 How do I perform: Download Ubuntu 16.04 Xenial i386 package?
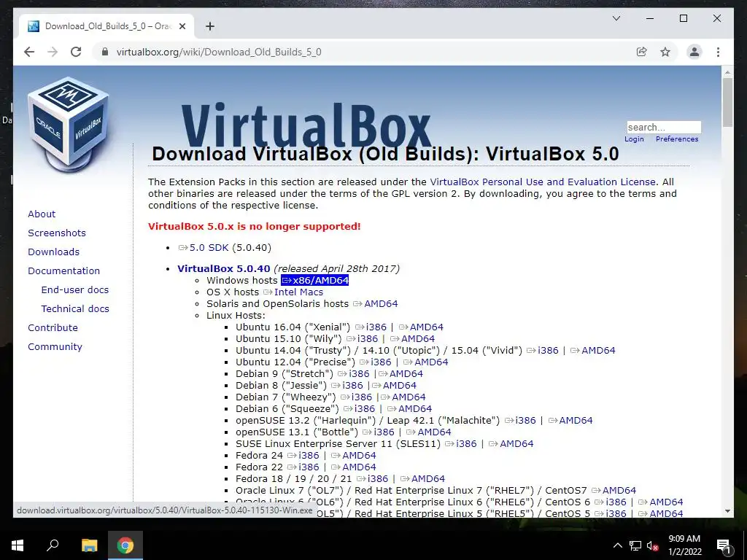point(371,327)
